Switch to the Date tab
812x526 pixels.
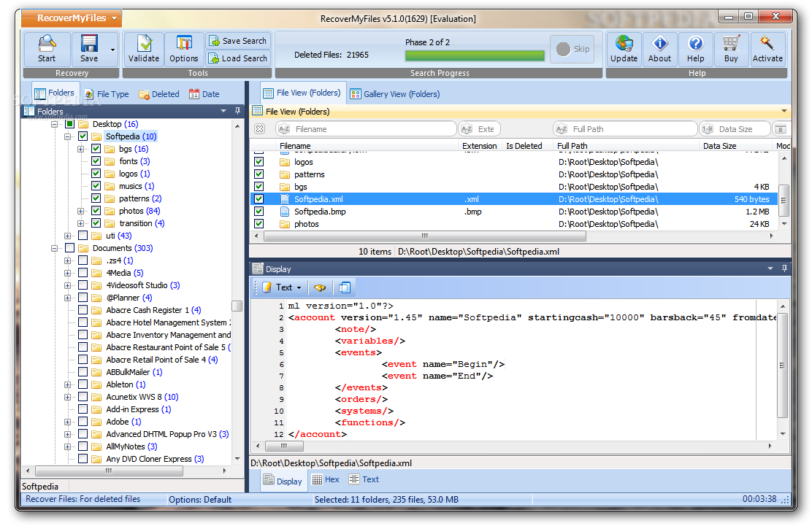tap(204, 94)
